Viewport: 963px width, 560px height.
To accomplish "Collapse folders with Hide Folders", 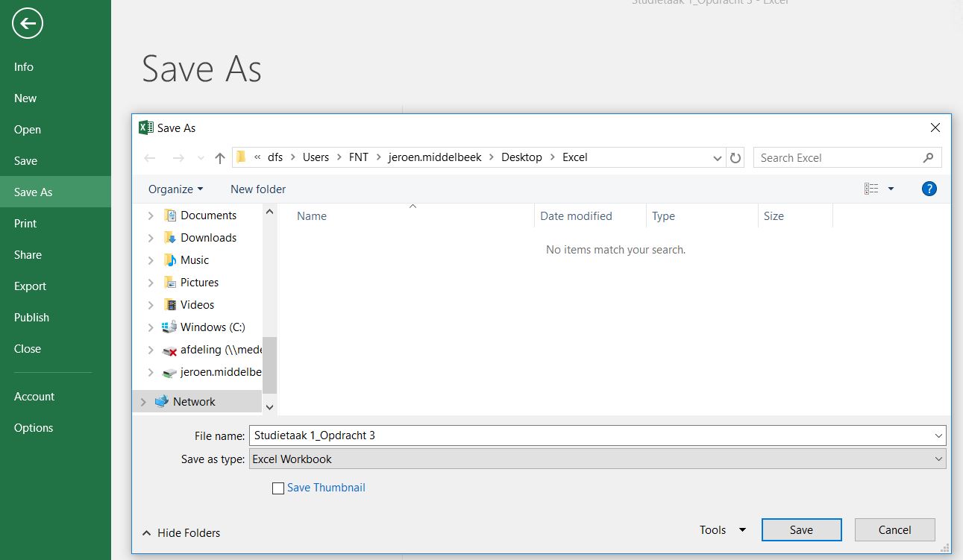I will click(181, 533).
